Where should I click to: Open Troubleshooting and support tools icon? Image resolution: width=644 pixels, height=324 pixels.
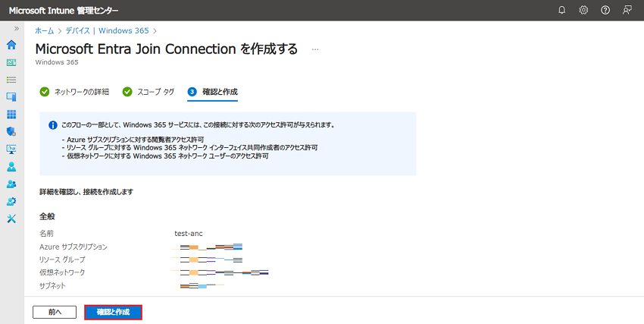tap(11, 219)
